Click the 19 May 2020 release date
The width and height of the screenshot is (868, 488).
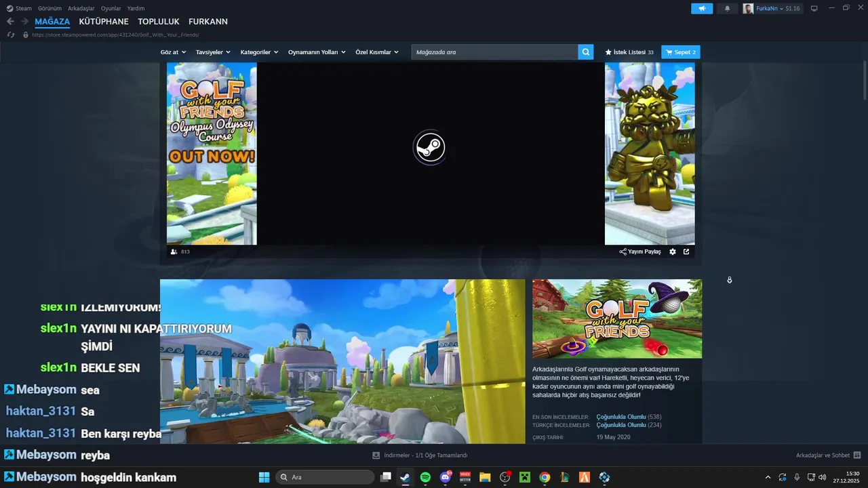pyautogui.click(x=614, y=437)
